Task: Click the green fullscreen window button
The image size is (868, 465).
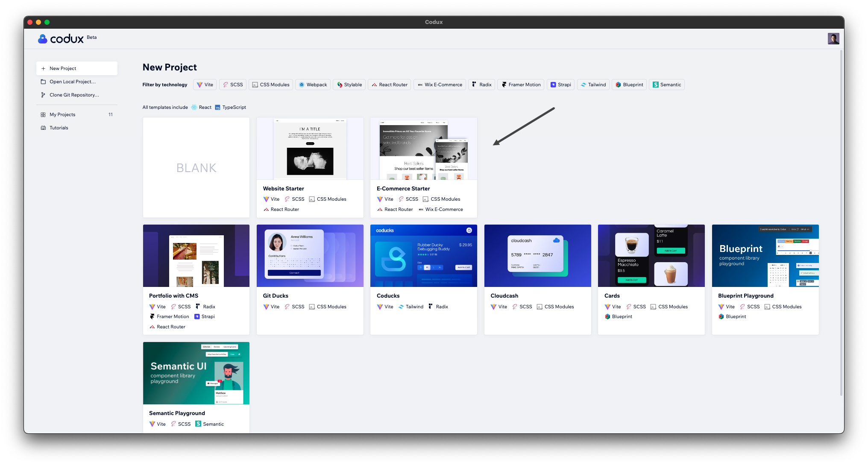Action: tap(47, 22)
